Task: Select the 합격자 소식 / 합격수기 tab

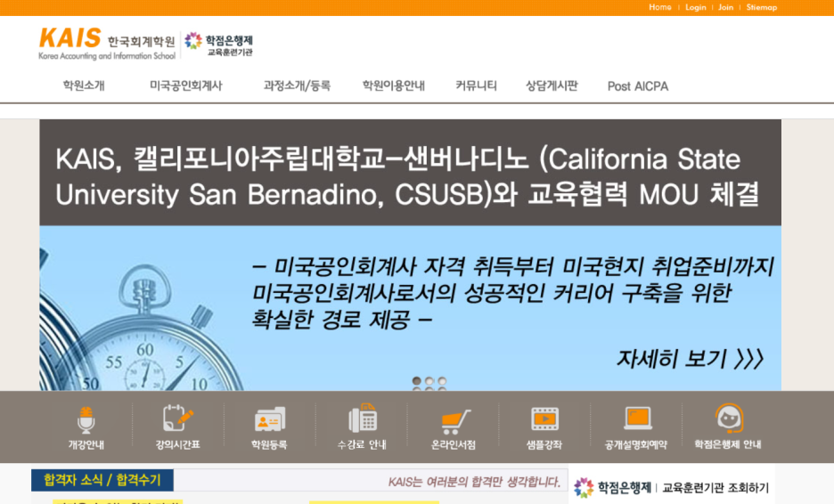Action: (102, 480)
